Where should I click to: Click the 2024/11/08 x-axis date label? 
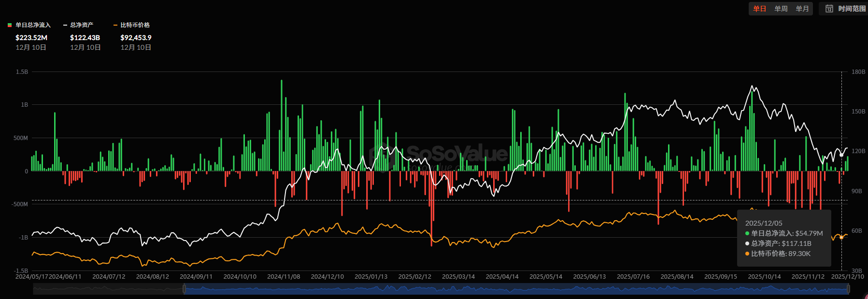click(284, 277)
